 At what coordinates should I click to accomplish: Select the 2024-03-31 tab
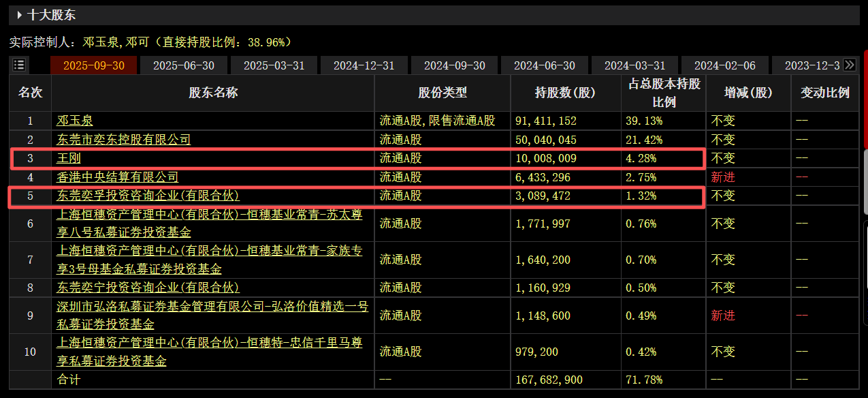click(x=635, y=65)
